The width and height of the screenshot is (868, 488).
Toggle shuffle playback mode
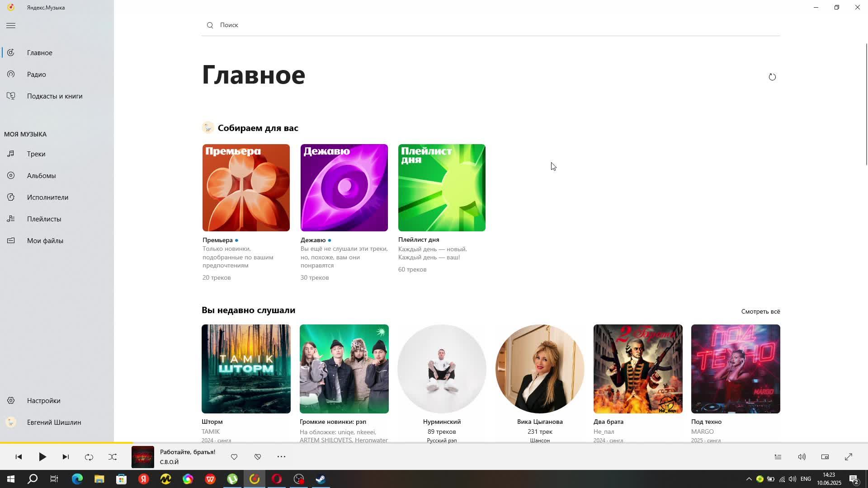pos(113,457)
